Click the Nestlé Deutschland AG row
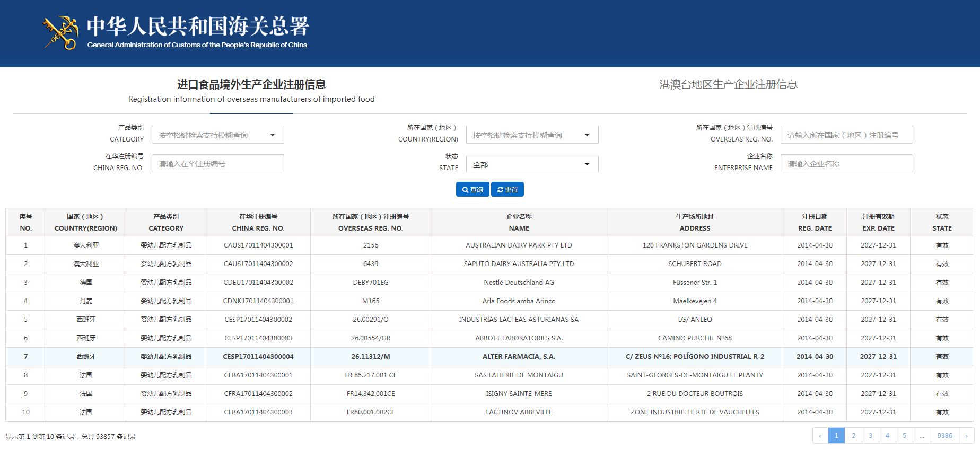Viewport: 980px width, 450px height. [x=519, y=283]
